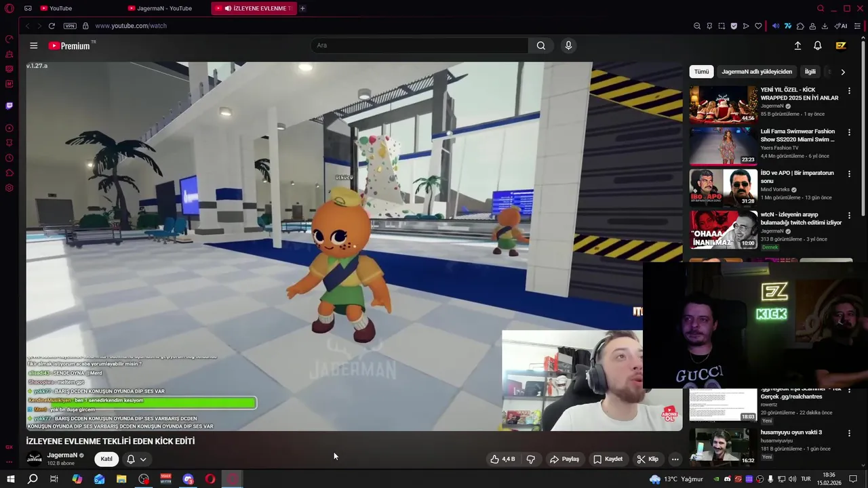The width and height of the screenshot is (868, 488).
Task: Open the weather widget '13°C Yağmur'
Action: pyautogui.click(x=676, y=479)
